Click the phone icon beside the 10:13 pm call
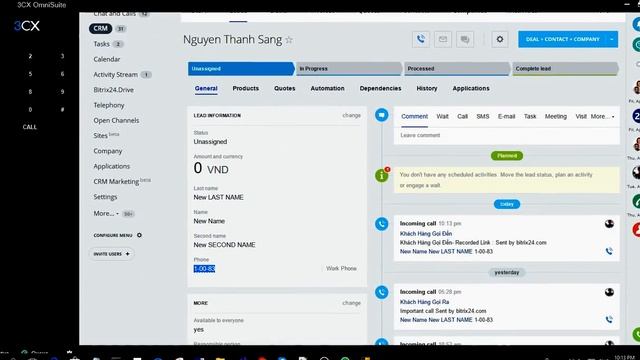Screen dimensions: 640x360 click(382, 224)
